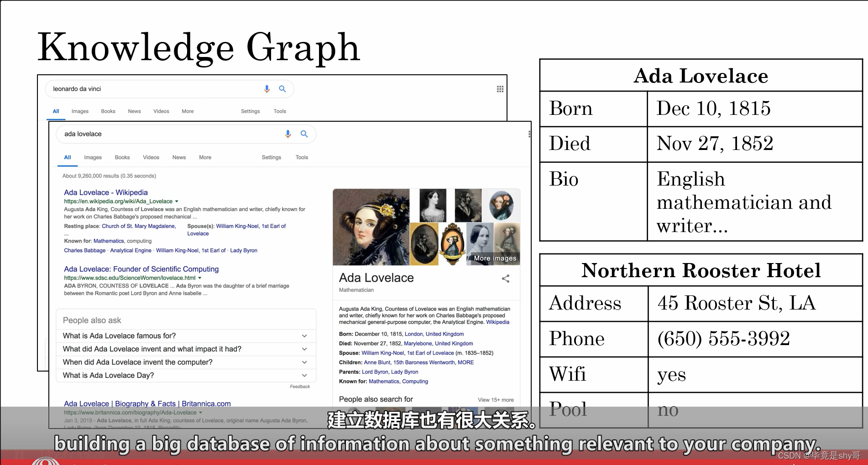Click 'More images' in the knowledge panel
This screenshot has height=465, width=868.
[x=495, y=258]
